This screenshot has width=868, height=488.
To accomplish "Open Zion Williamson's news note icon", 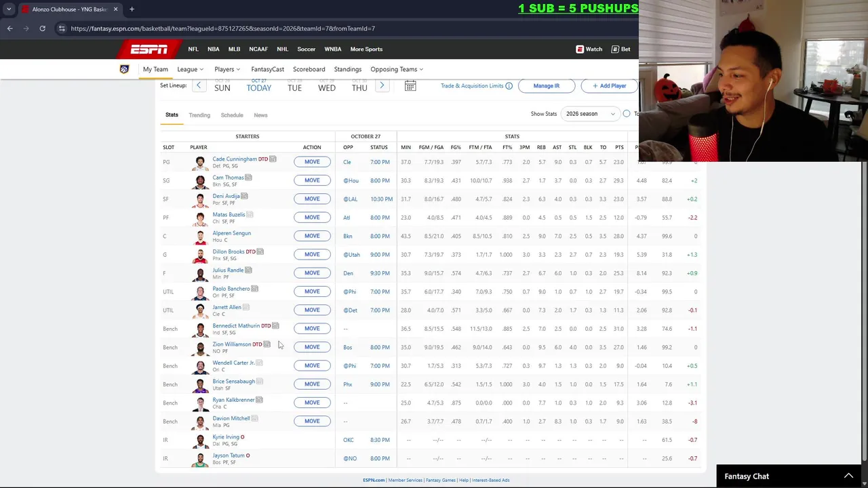I will [267, 344].
